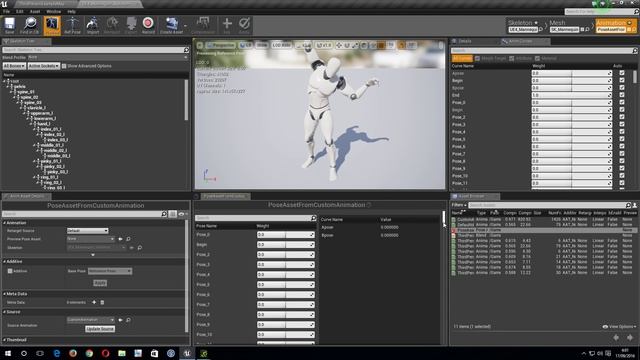The image size is (640, 360).
Task: Open the Edit menu
Action: click(20, 11)
